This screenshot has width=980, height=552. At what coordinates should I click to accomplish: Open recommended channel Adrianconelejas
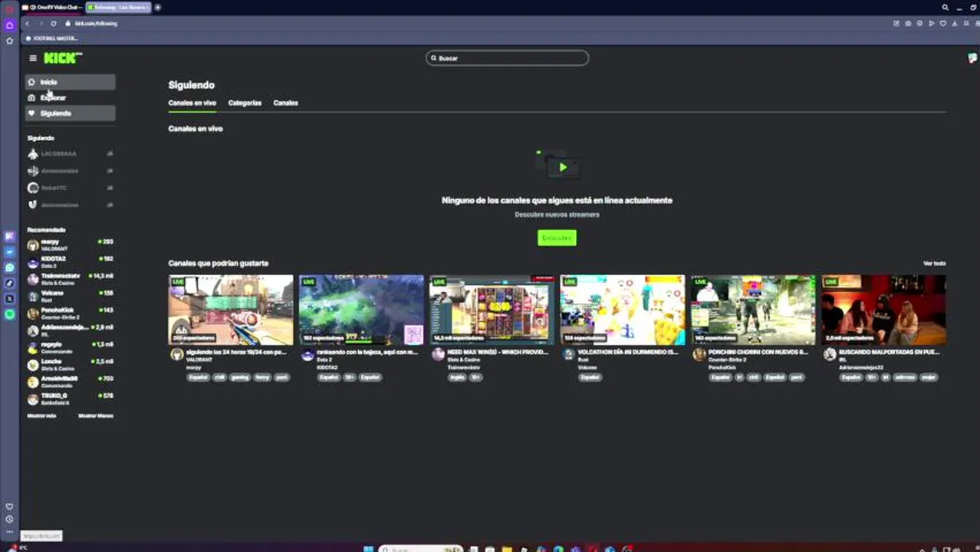click(70, 330)
